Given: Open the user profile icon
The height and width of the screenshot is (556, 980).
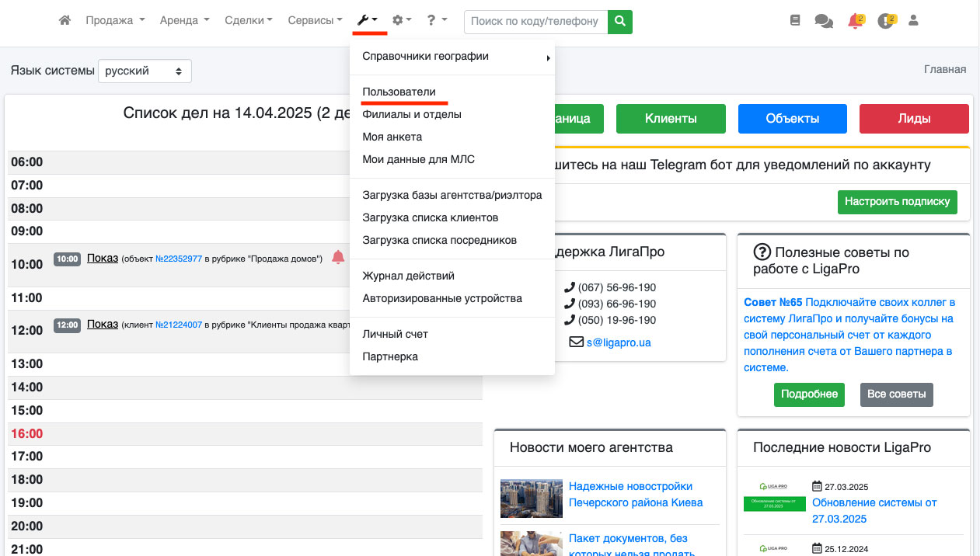Looking at the screenshot, I should (x=913, y=21).
